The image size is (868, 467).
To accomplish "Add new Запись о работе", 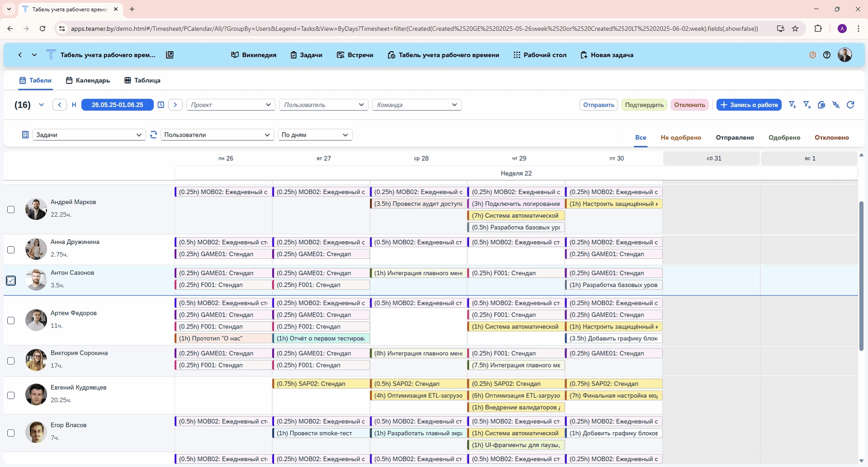I will coord(749,105).
